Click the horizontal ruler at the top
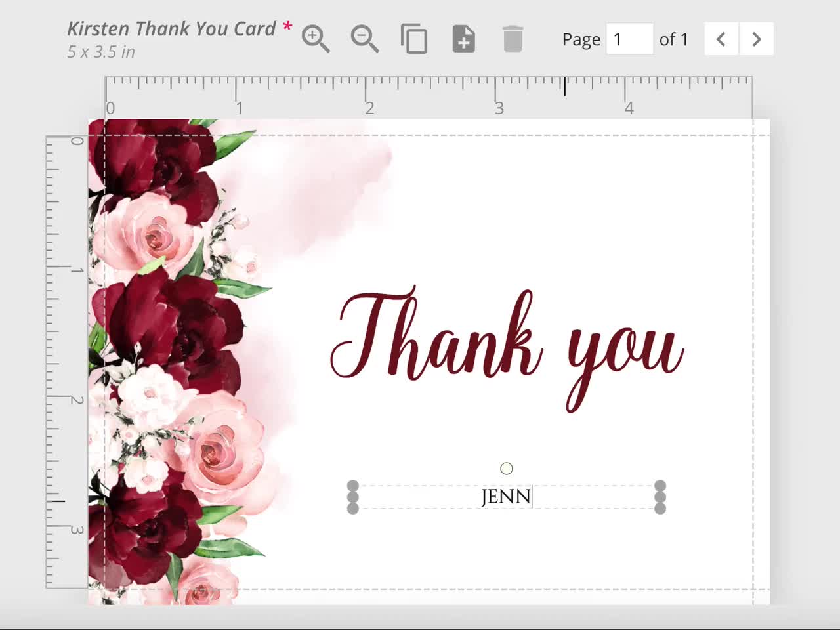 tap(429, 97)
